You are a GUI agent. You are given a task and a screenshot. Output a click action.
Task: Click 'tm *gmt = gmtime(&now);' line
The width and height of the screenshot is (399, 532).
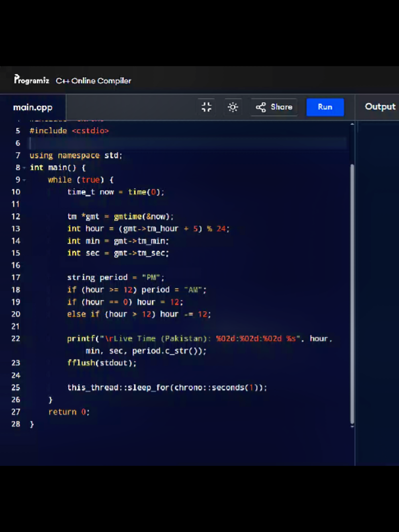click(120, 217)
